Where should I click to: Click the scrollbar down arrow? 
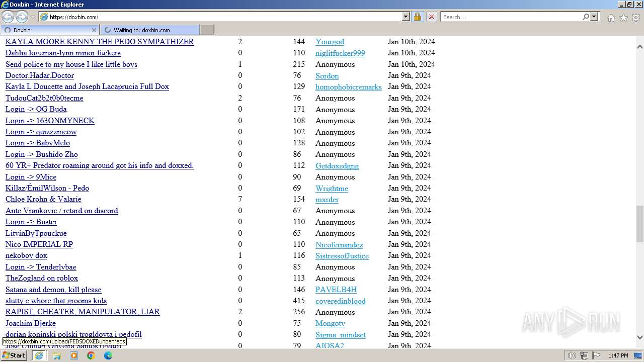coord(639,337)
